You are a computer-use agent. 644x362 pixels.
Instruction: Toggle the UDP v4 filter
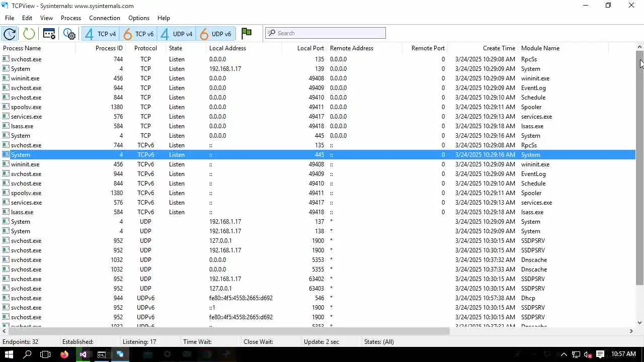(x=176, y=34)
